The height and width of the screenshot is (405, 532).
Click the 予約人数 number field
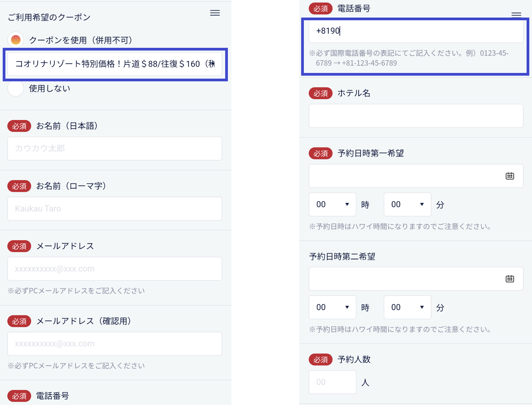pos(332,382)
